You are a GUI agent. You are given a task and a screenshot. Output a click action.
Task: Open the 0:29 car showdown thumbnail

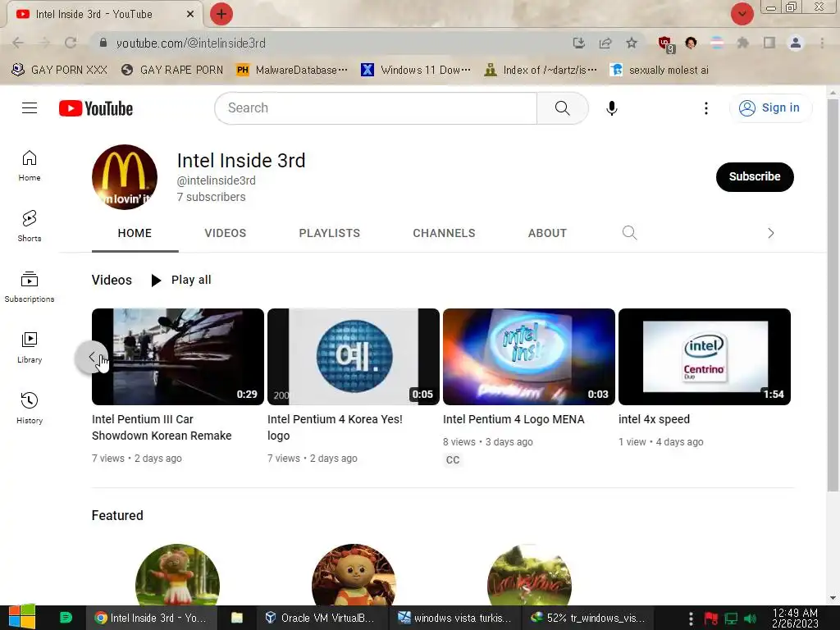tap(178, 357)
